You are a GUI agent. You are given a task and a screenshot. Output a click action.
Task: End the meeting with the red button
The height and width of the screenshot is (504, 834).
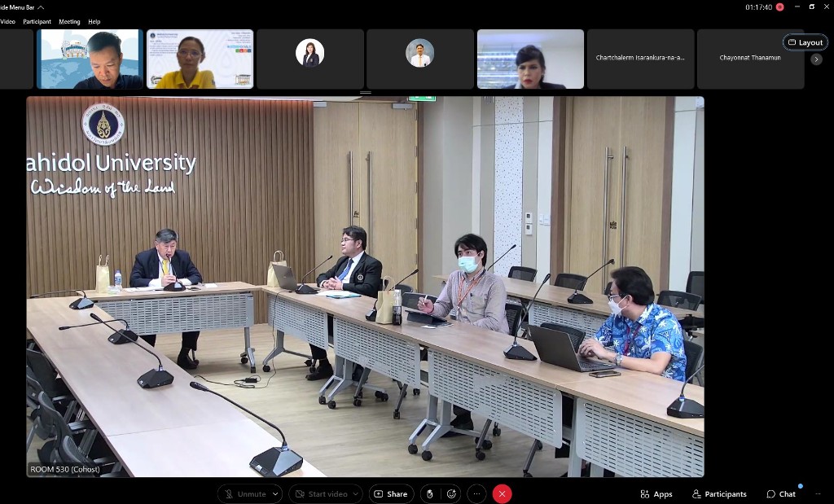click(502, 494)
